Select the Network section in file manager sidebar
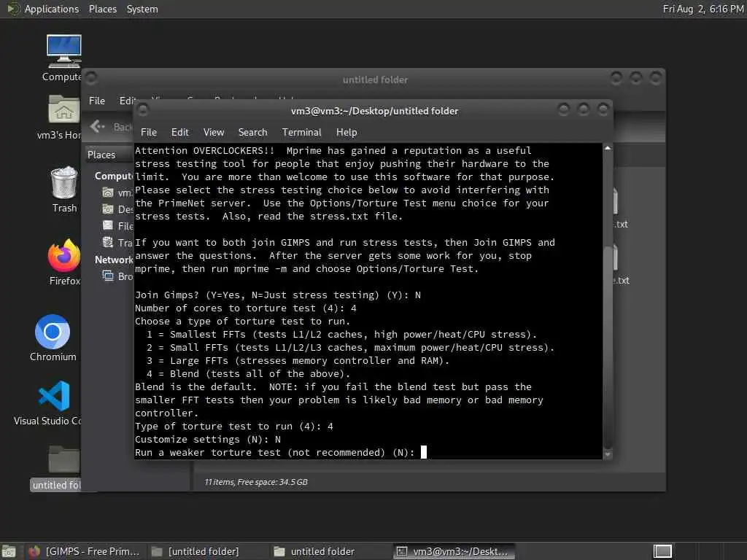Viewport: 747px width, 560px height. (x=114, y=260)
